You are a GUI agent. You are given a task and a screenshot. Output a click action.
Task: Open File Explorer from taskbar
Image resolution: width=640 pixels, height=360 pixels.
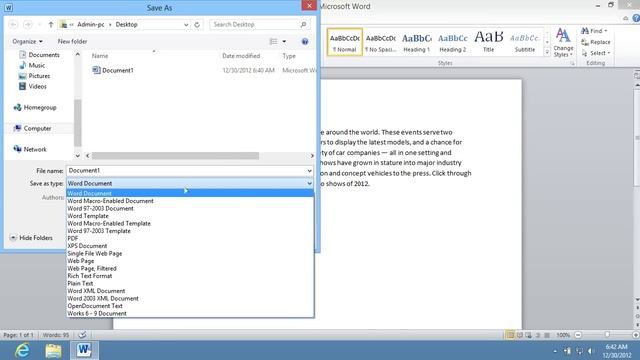coord(53,350)
